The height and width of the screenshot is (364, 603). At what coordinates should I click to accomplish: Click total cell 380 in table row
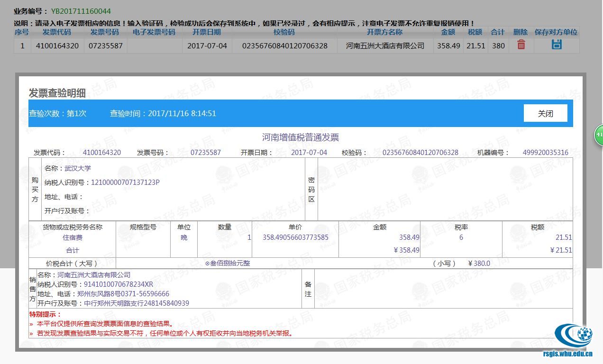click(498, 45)
